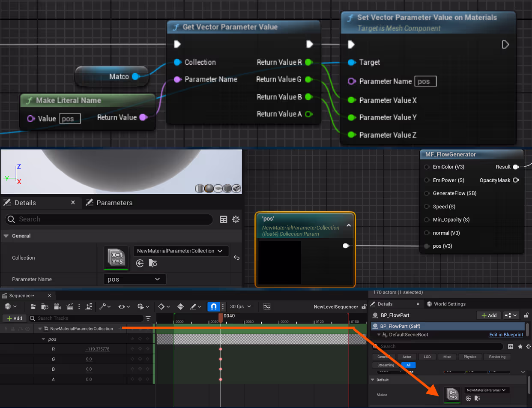Screen dimensions: 532x408
Task: Switch to the Parameters tab
Action: [109, 203]
